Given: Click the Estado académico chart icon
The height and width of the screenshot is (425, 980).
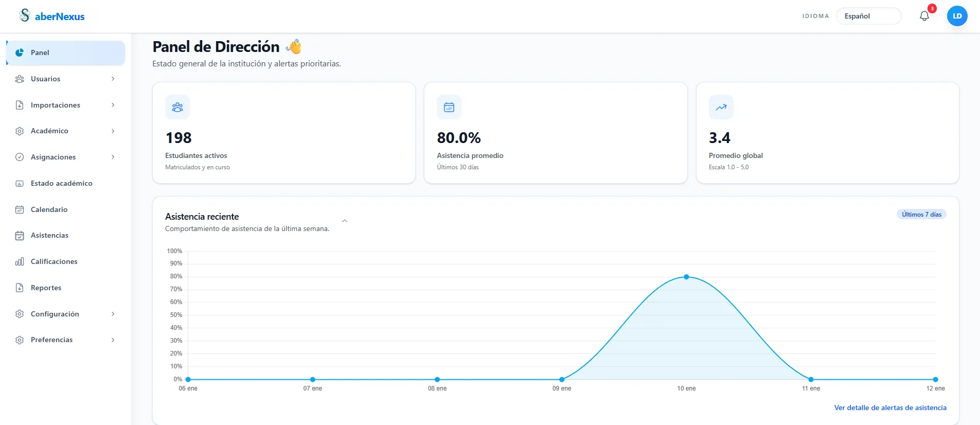Looking at the screenshot, I should click(x=20, y=183).
